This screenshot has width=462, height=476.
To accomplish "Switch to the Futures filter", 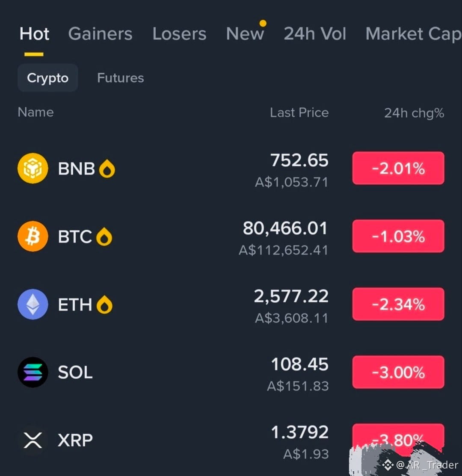I will point(121,78).
